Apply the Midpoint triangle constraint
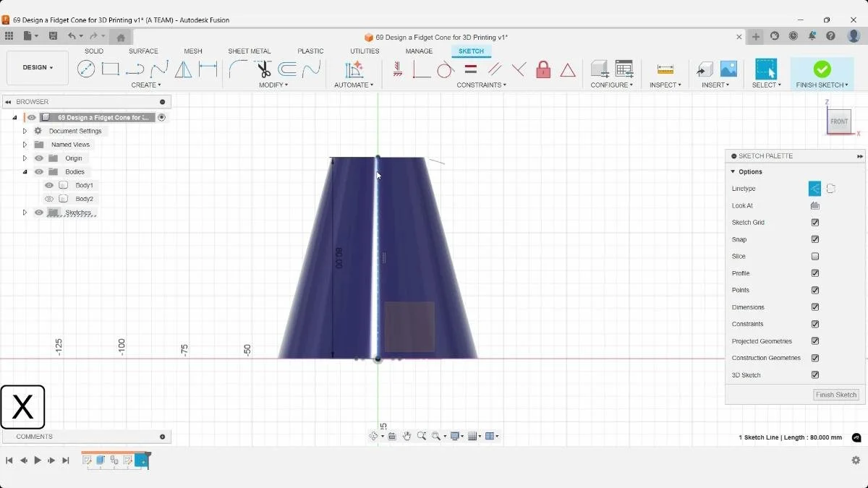Viewport: 868px width, 488px height. point(568,69)
